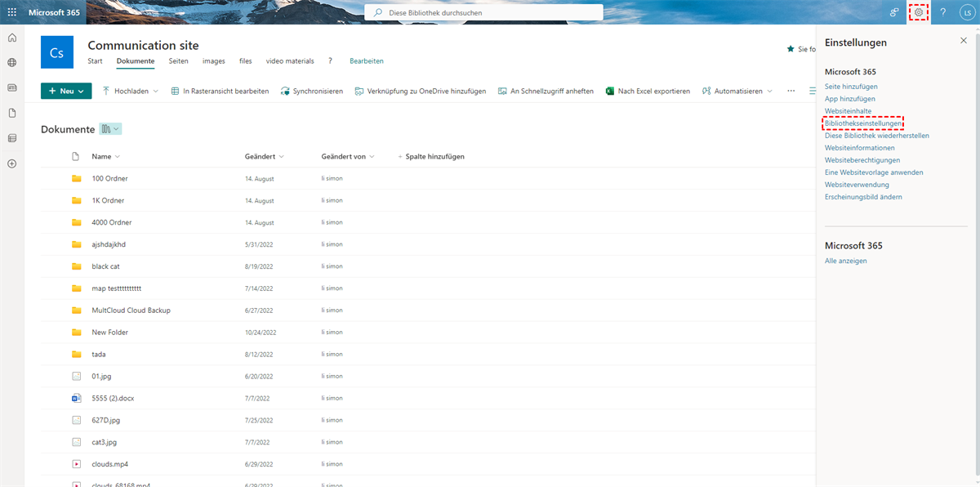Click Websiteverwendung link
Image resolution: width=980 pixels, height=487 pixels.
pos(857,185)
